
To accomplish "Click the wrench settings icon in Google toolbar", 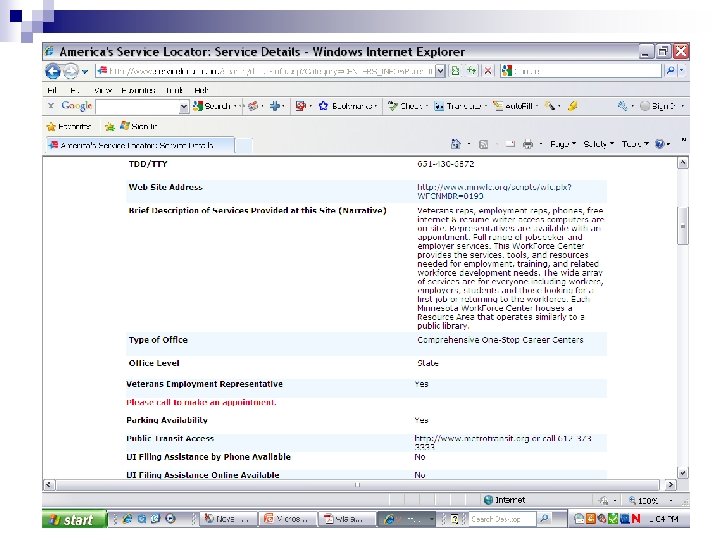I will coord(622,106).
